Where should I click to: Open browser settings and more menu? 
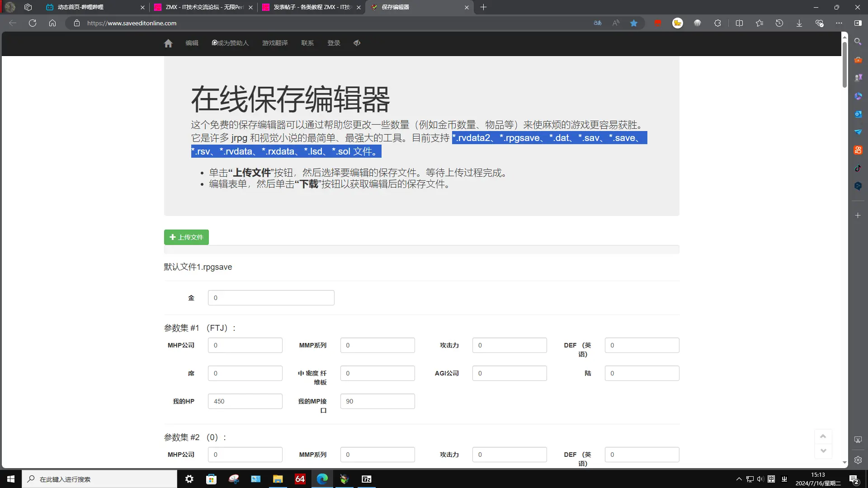click(839, 23)
